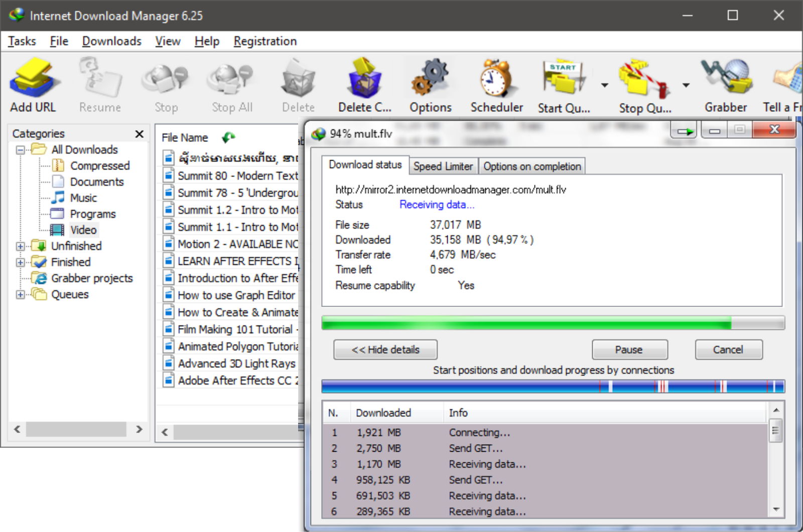This screenshot has width=803, height=532.
Task: Select How to use Graph Editor file
Action: (x=231, y=295)
